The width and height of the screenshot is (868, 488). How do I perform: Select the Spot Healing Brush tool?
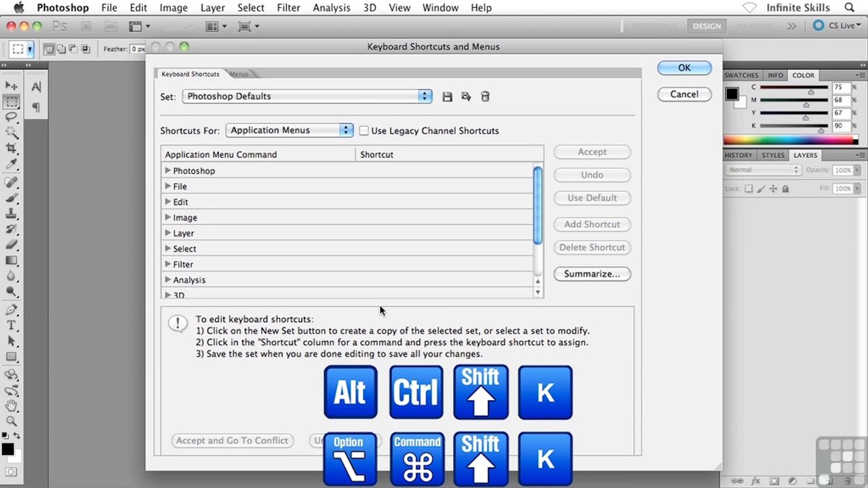click(x=12, y=182)
